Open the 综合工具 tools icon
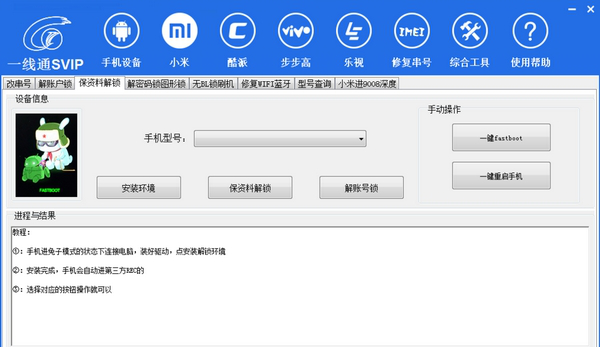 [470, 31]
